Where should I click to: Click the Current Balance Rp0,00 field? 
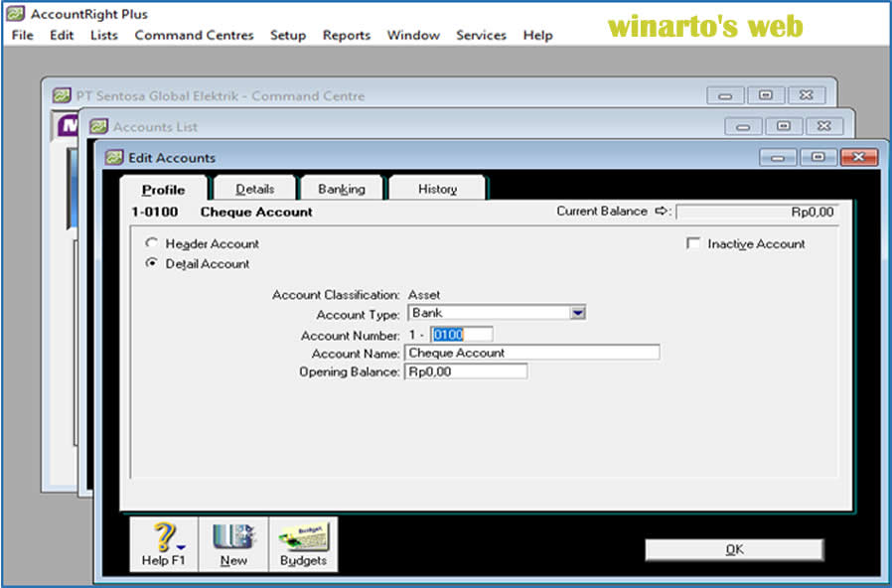pyautogui.click(x=757, y=213)
